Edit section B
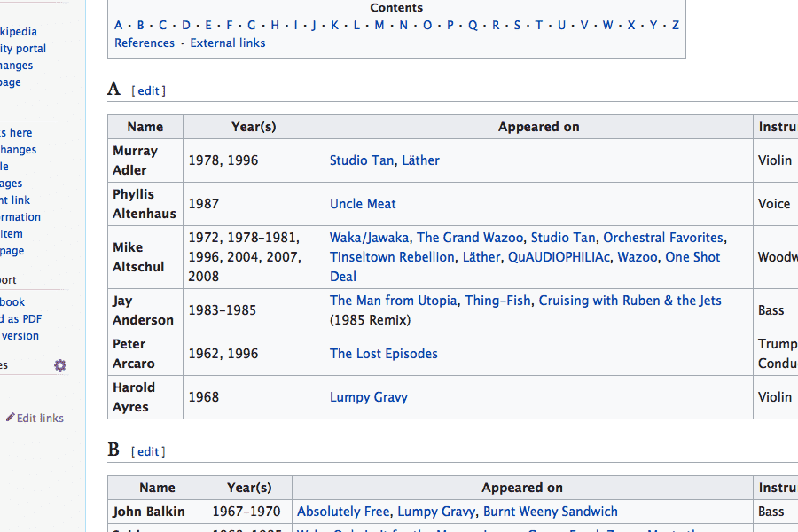Viewport: 798px width, 532px height. point(148,451)
